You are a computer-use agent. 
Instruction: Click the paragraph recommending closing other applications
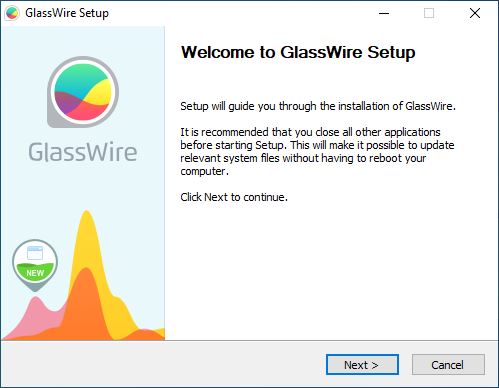317,152
